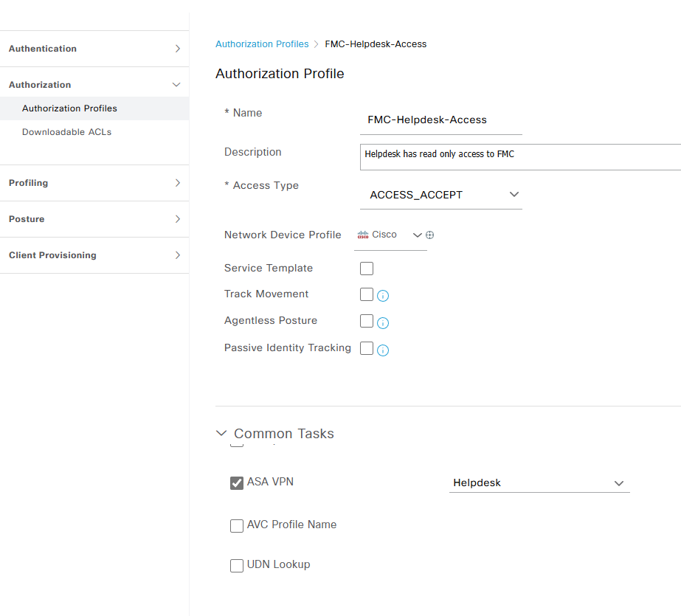681x616 pixels.
Task: Click the Track Movement info icon
Action: 383,296
